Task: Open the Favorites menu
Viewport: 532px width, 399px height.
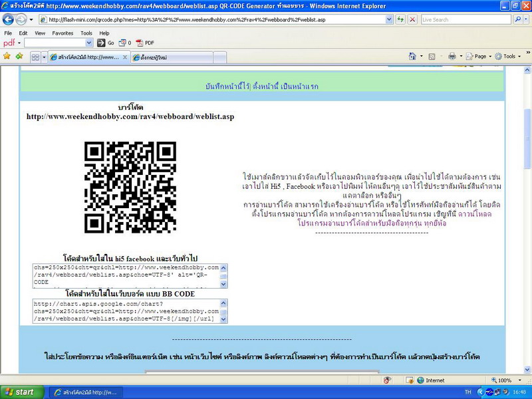Action: 63,33
